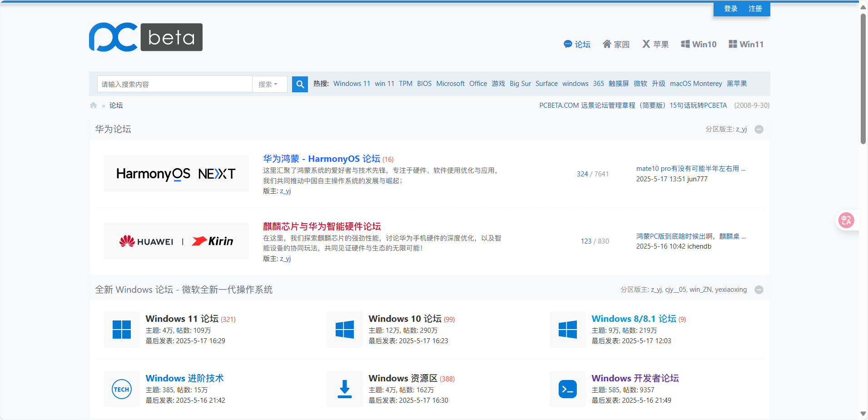868x420 pixels.
Task: Click hot search term TPM
Action: [x=406, y=84]
